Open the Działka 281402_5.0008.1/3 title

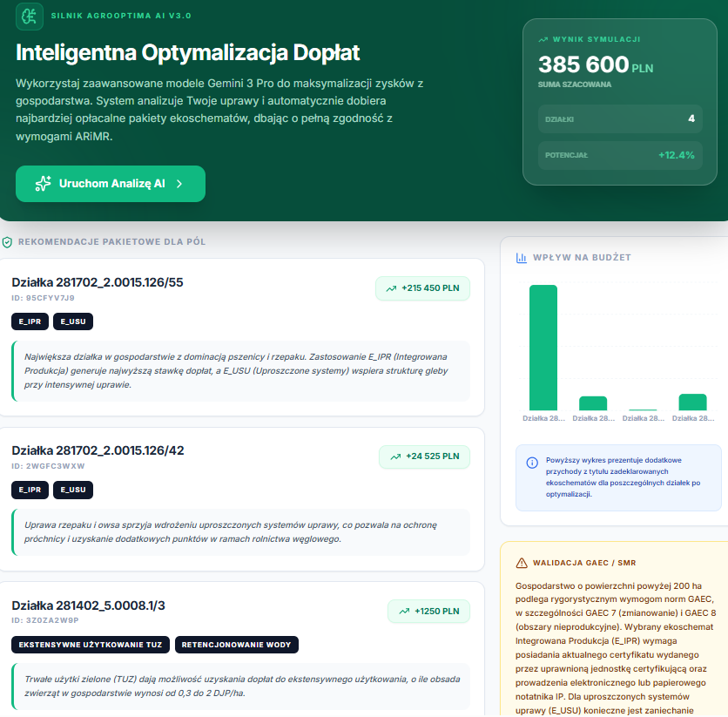coord(88,605)
